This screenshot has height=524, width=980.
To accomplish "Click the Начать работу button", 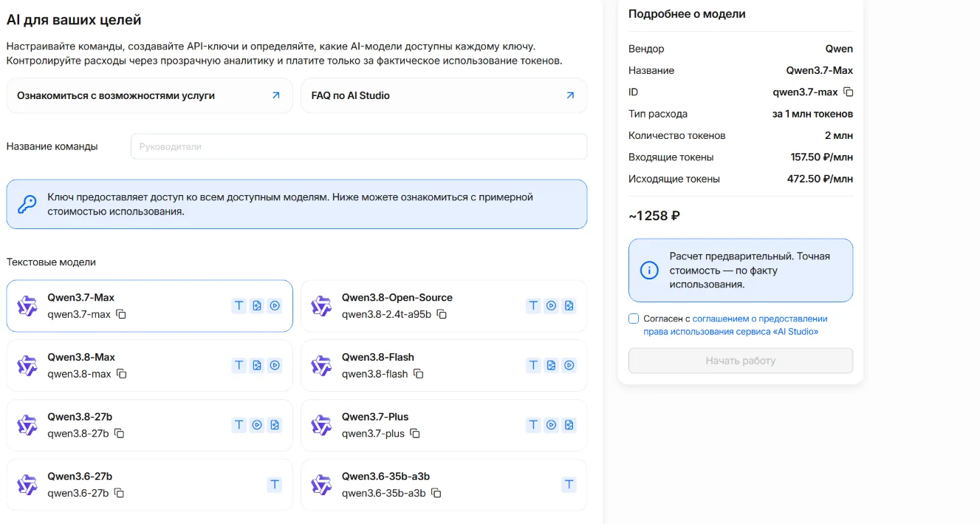I will 741,361.
